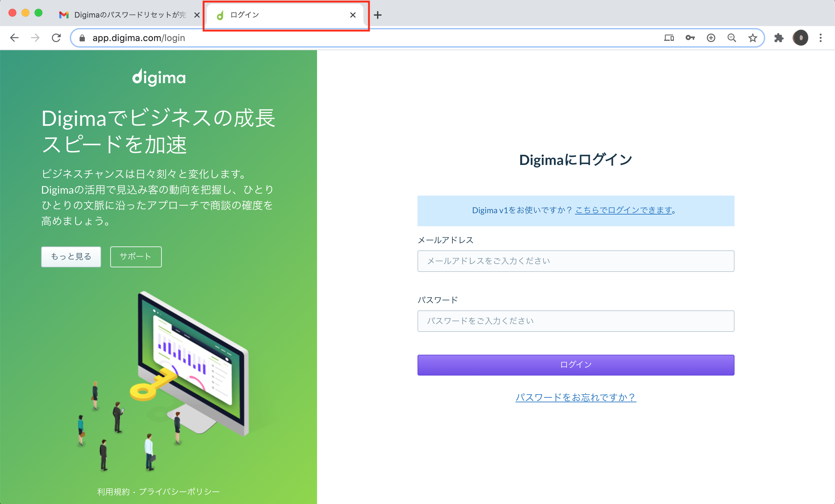Click the lock icon in address bar
The image size is (835, 504).
(82, 38)
